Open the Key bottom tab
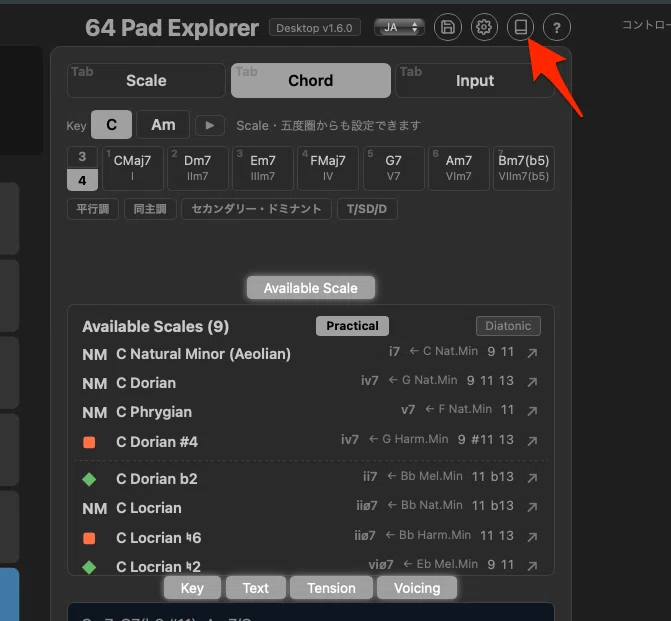This screenshot has height=621, width=671. [x=192, y=588]
